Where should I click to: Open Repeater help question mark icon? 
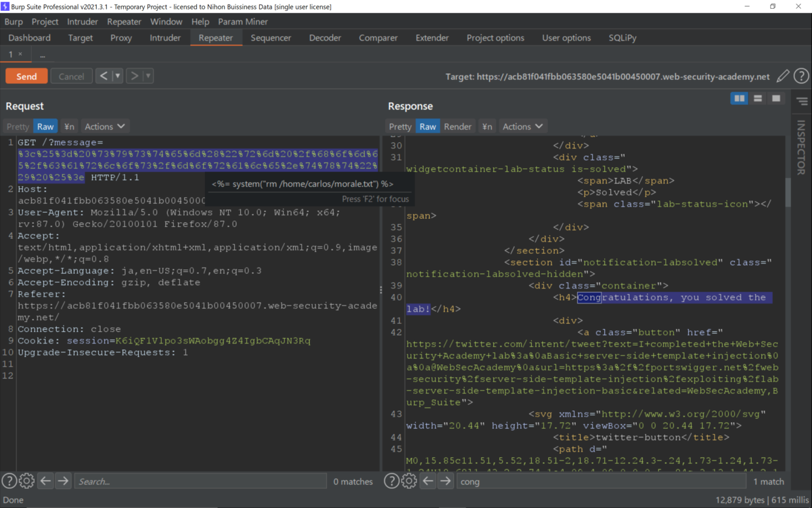point(801,77)
